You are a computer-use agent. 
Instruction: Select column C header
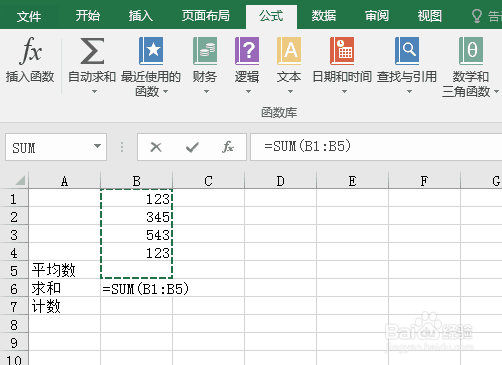click(209, 181)
